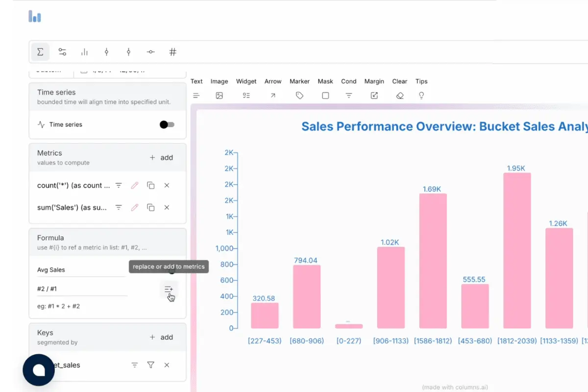Open sort options for bucket_sales key
The width and height of the screenshot is (588, 392).
(135, 365)
